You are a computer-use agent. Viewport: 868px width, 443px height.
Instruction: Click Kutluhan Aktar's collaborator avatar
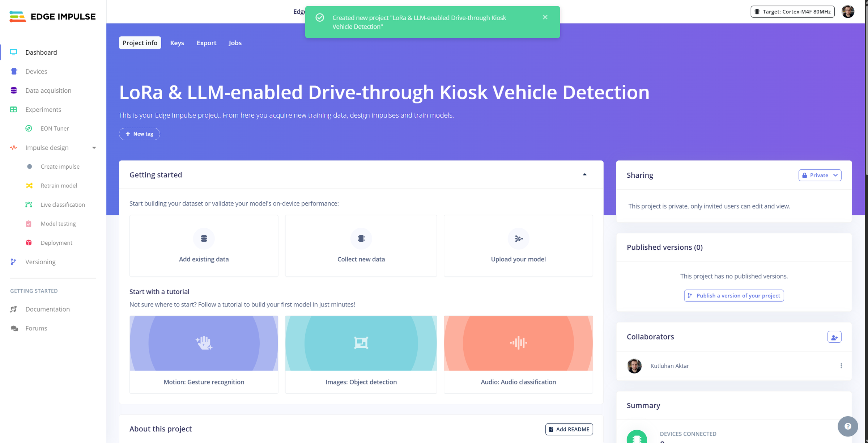tap(634, 366)
